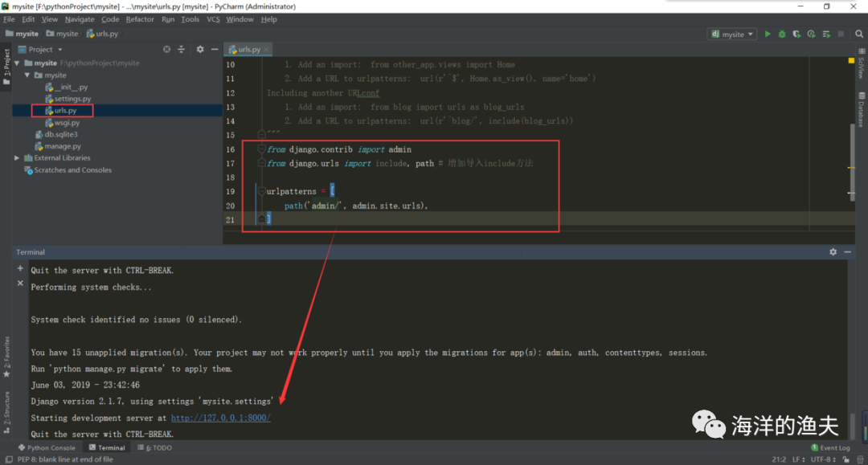
Task: Open the http://127.0.0.1:8000/ link
Action: point(220,418)
